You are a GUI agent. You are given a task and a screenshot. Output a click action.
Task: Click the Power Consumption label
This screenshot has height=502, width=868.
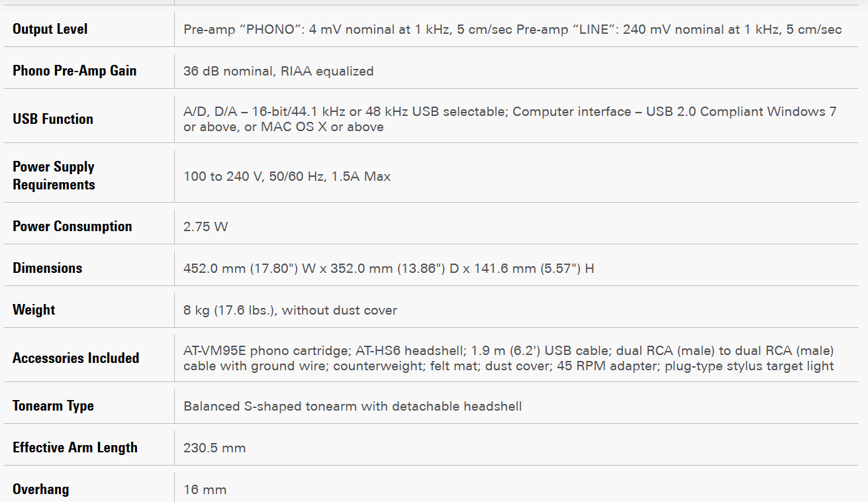(72, 226)
